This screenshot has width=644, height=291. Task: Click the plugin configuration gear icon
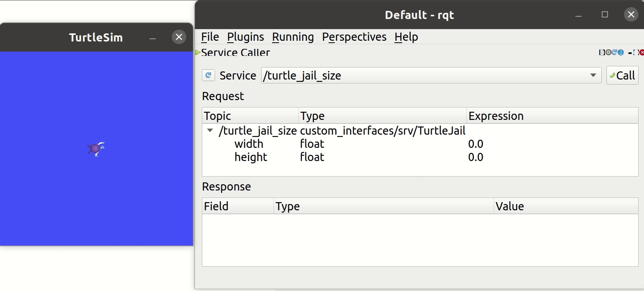[608, 52]
